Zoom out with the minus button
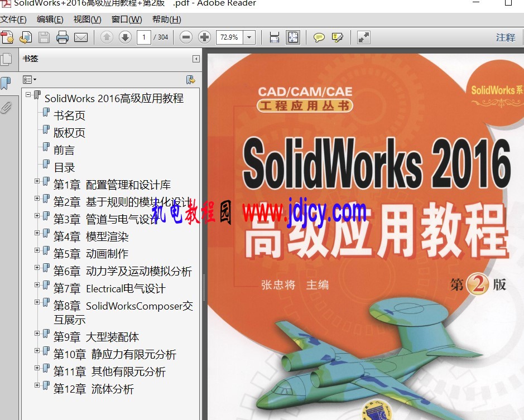 [x=186, y=37]
